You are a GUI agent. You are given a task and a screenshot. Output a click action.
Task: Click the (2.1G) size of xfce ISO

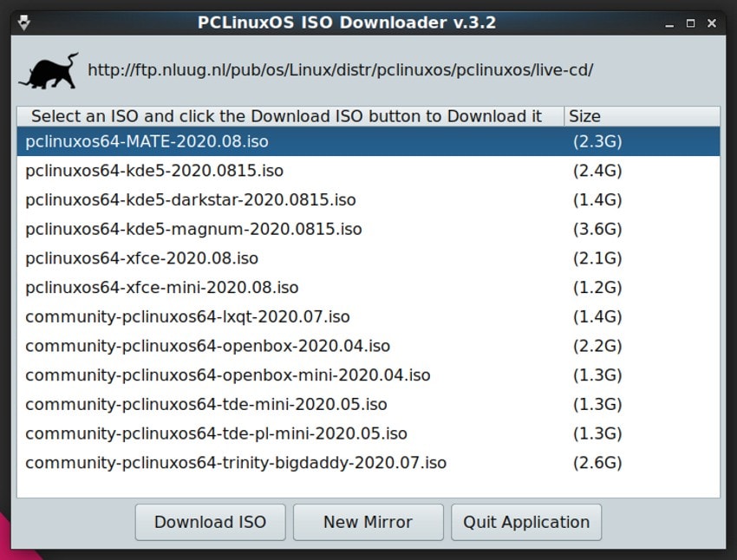pos(597,258)
